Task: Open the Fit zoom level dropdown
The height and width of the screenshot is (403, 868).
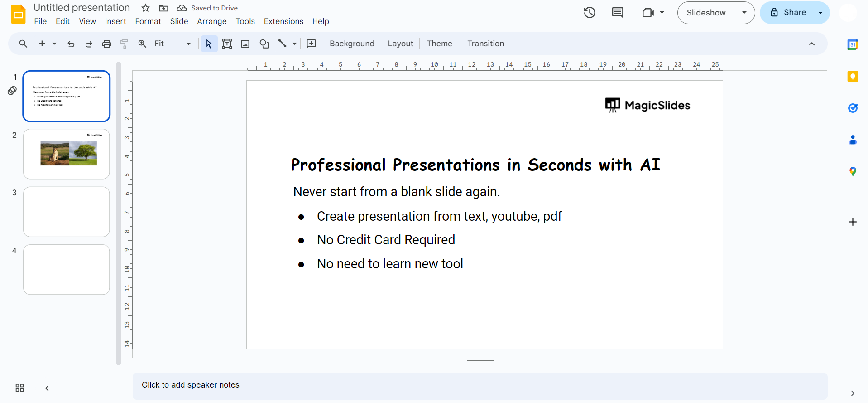Action: pos(172,44)
